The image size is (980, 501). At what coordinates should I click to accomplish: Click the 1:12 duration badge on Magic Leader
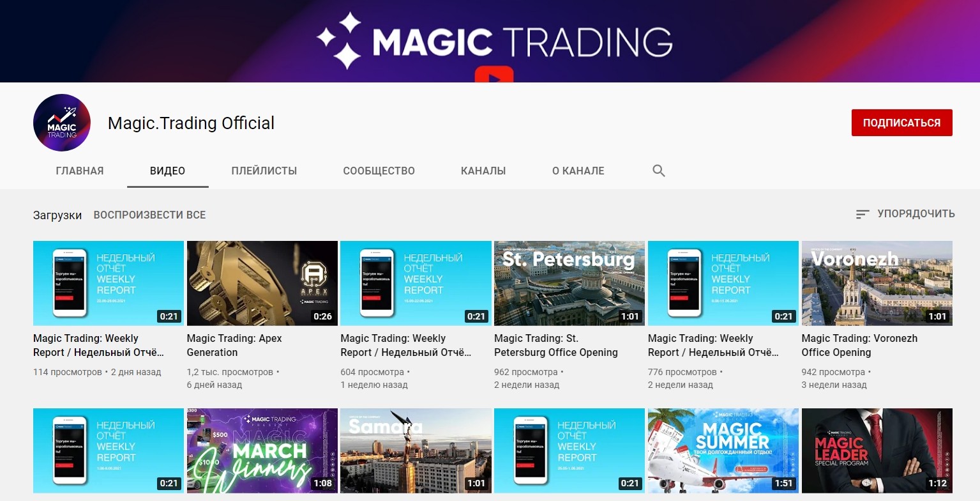937,483
